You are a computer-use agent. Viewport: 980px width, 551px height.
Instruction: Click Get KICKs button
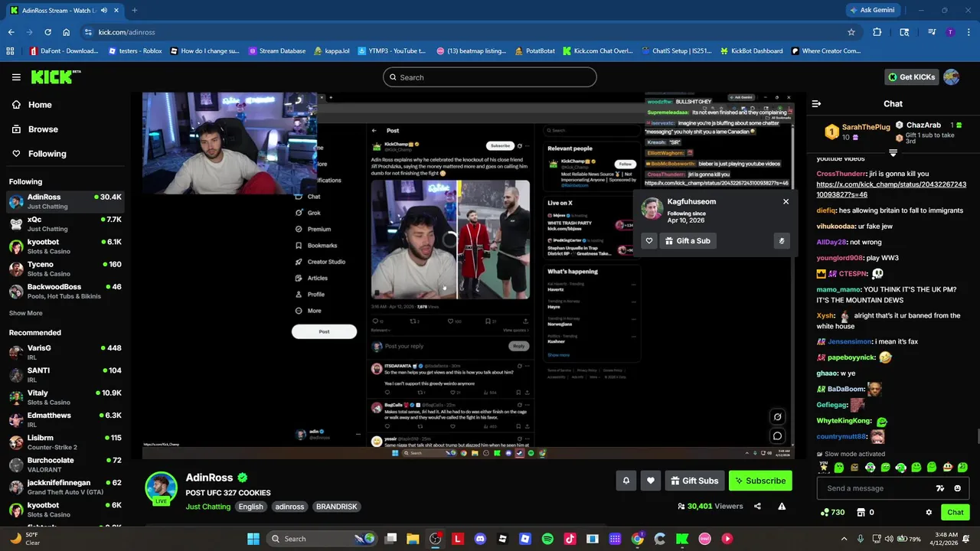click(x=911, y=77)
